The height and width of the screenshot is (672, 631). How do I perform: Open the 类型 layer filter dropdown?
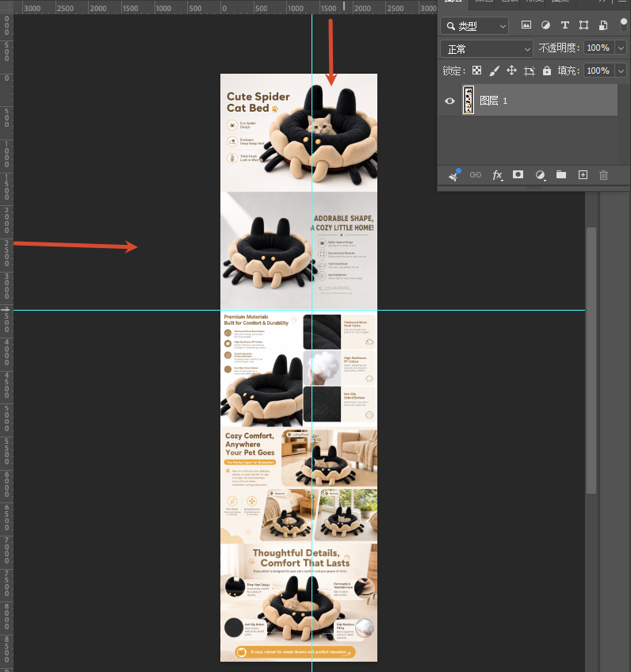(x=475, y=26)
